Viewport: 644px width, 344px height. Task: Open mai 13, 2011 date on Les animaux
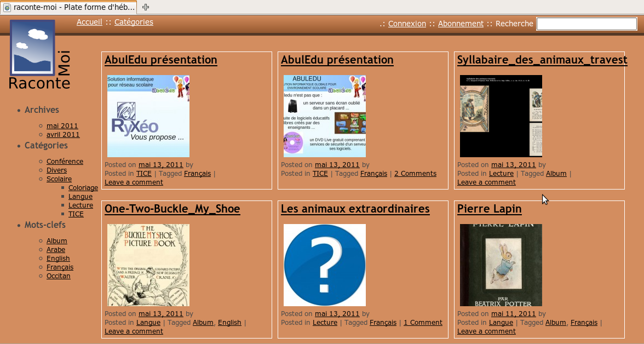click(337, 313)
